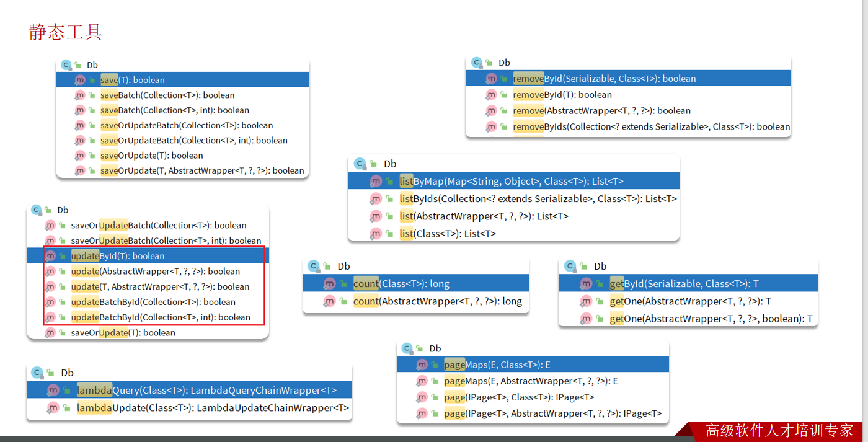Select saveOrUpdate(T, AbstractWrapper<T, ?, ?>) row
The height and width of the screenshot is (442, 868).
(x=182, y=170)
